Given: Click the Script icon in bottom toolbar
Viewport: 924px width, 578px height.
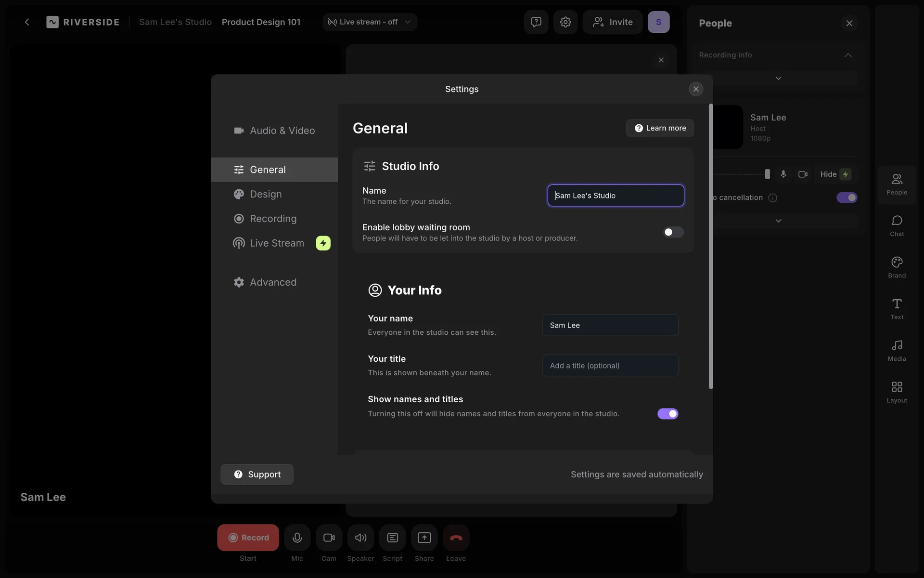Looking at the screenshot, I should click(392, 538).
